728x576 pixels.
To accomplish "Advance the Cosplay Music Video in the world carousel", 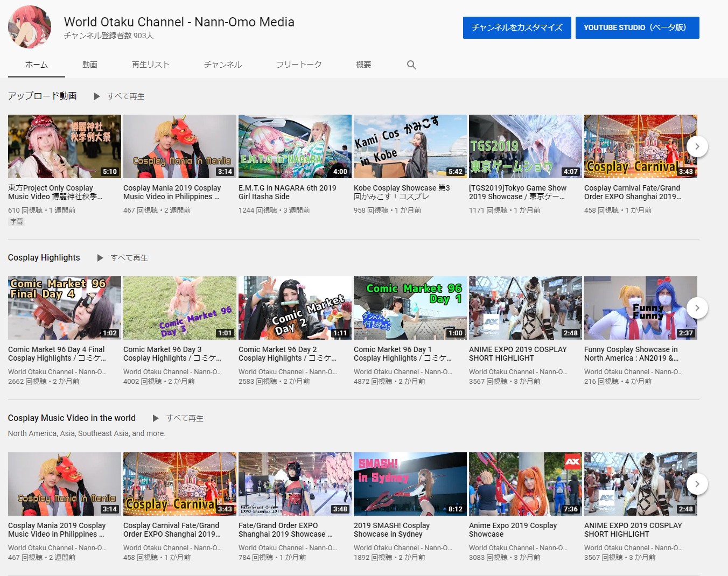I will [x=697, y=484].
